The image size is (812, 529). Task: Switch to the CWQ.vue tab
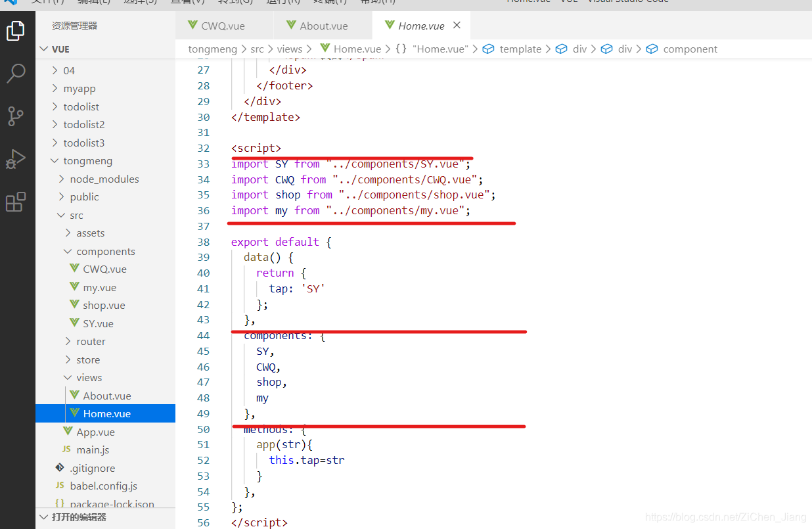click(x=224, y=26)
